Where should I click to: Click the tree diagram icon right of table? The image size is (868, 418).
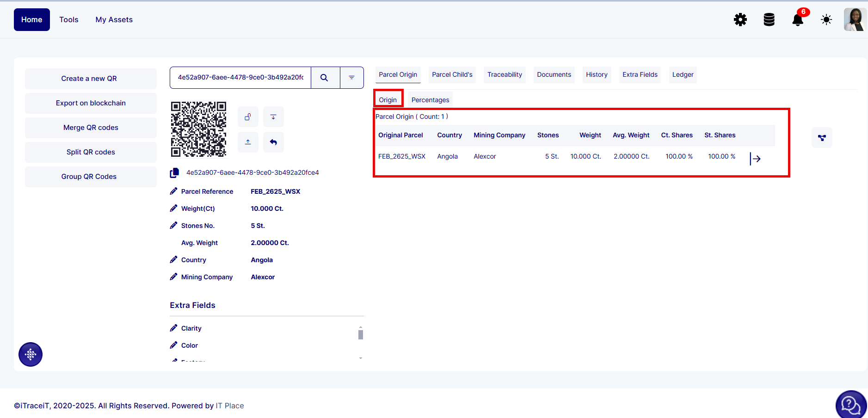click(x=822, y=138)
